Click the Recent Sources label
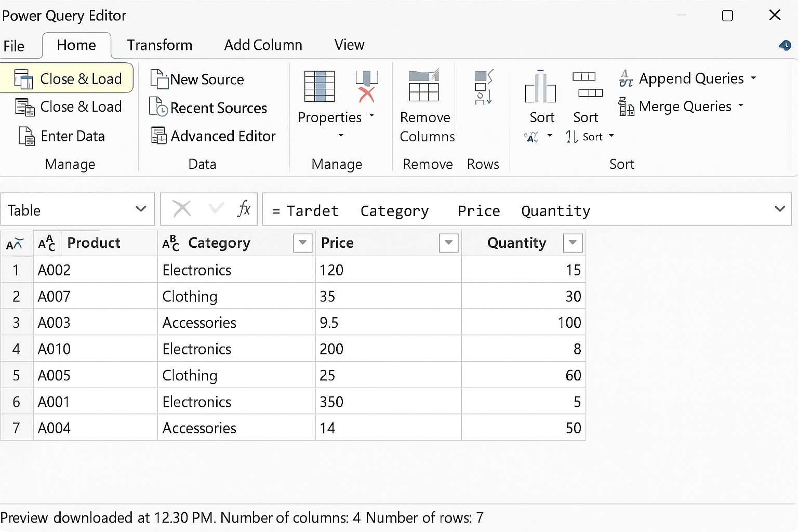 (x=219, y=108)
